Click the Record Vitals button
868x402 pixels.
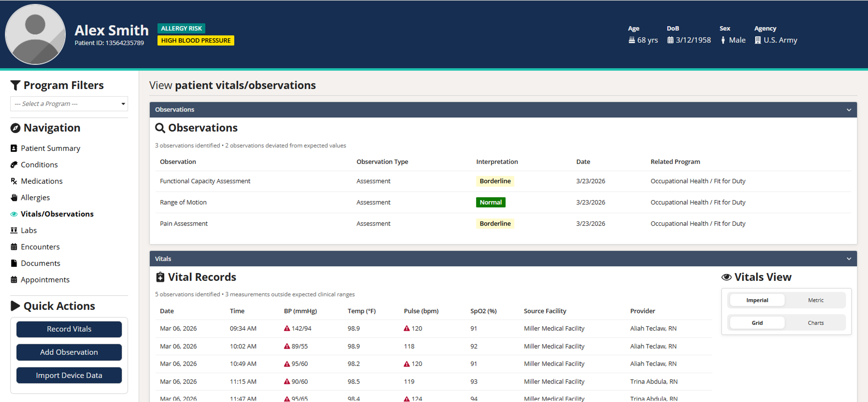click(69, 329)
